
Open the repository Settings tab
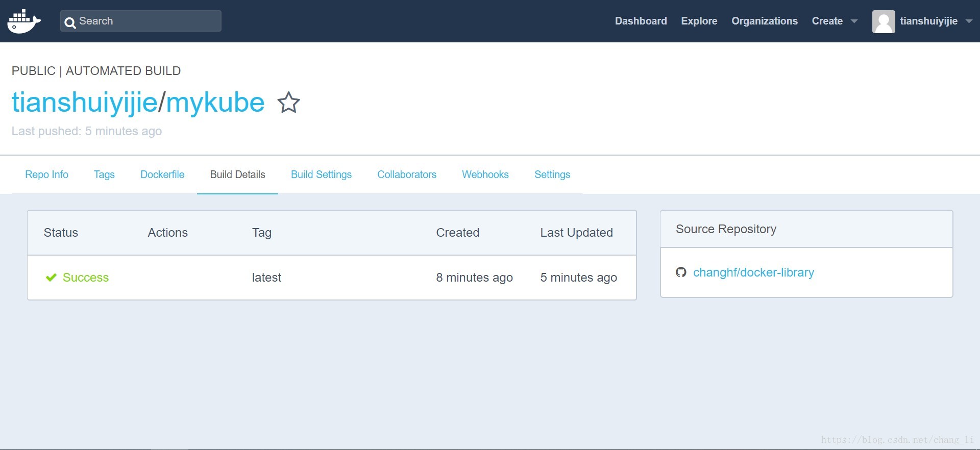[552, 174]
